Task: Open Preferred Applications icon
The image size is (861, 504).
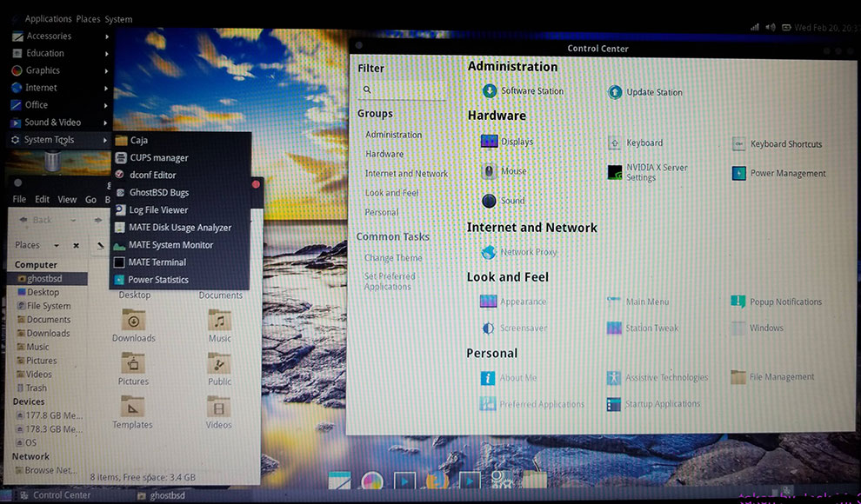Action: (488, 404)
